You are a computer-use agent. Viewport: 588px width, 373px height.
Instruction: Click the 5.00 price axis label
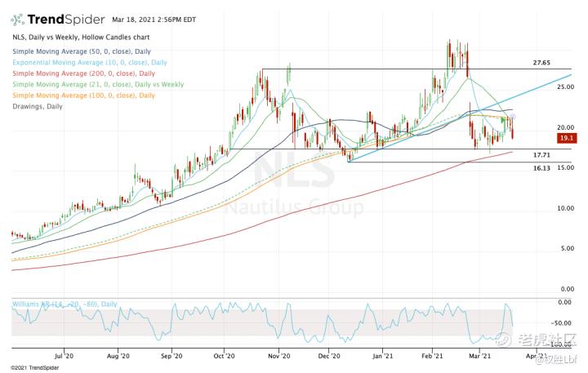pyautogui.click(x=567, y=249)
